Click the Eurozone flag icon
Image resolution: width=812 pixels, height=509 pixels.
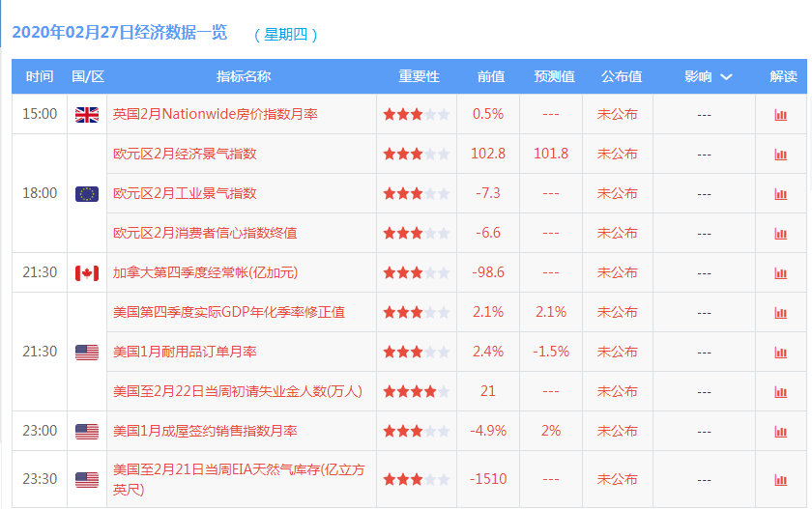pyautogui.click(x=87, y=193)
